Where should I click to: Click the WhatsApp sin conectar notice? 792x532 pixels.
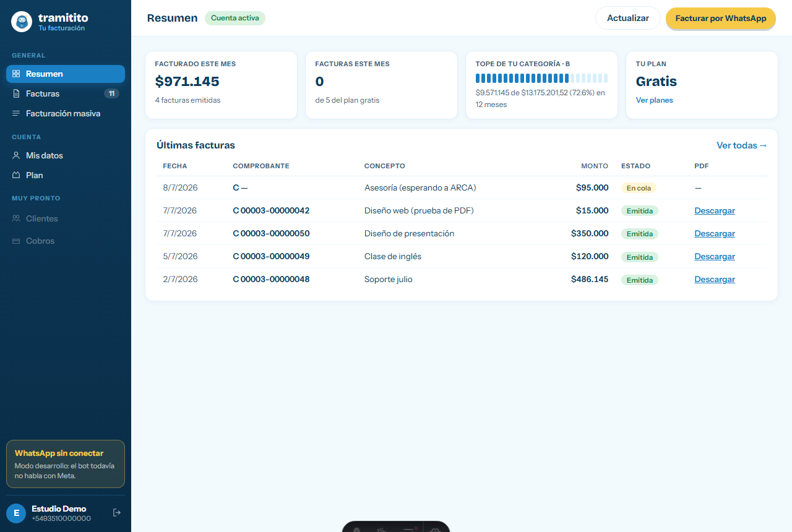[x=66, y=464]
